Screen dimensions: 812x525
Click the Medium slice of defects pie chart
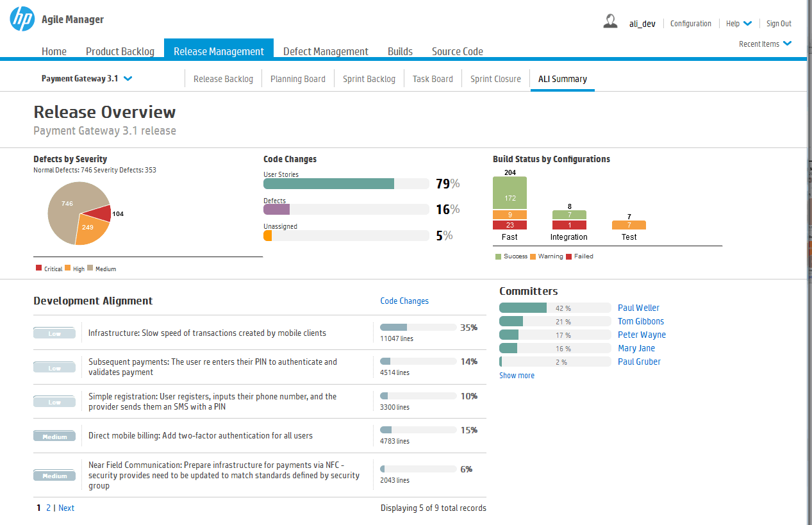[x=67, y=205]
